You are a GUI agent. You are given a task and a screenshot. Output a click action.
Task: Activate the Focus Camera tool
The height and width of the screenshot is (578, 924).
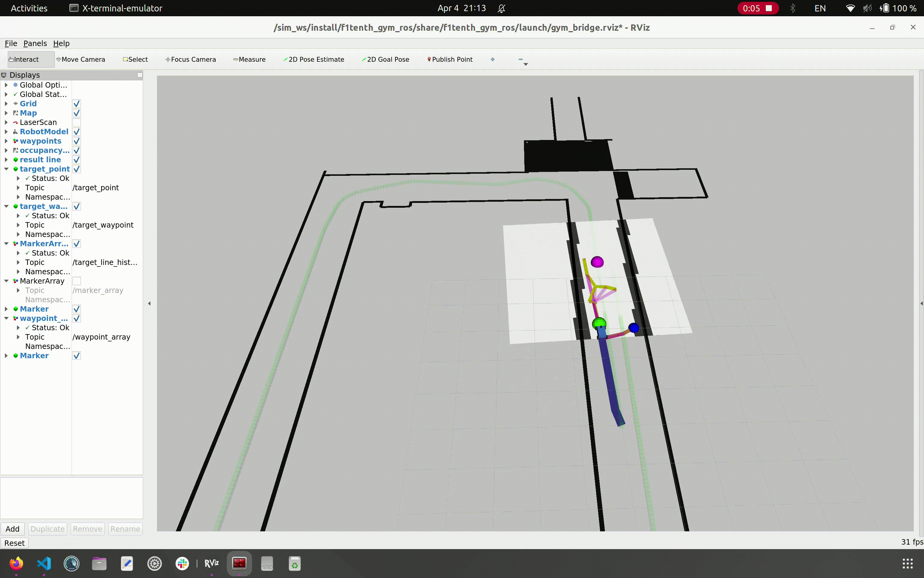point(190,59)
